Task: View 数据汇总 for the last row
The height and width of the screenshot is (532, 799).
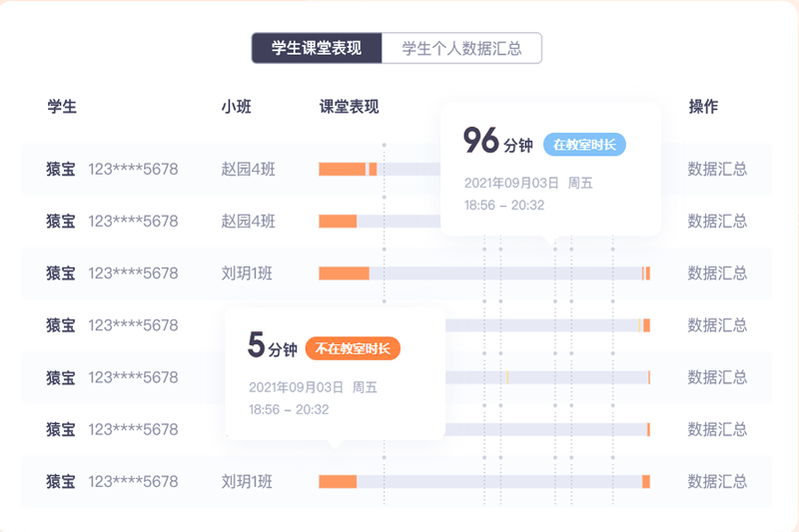Action: [717, 481]
